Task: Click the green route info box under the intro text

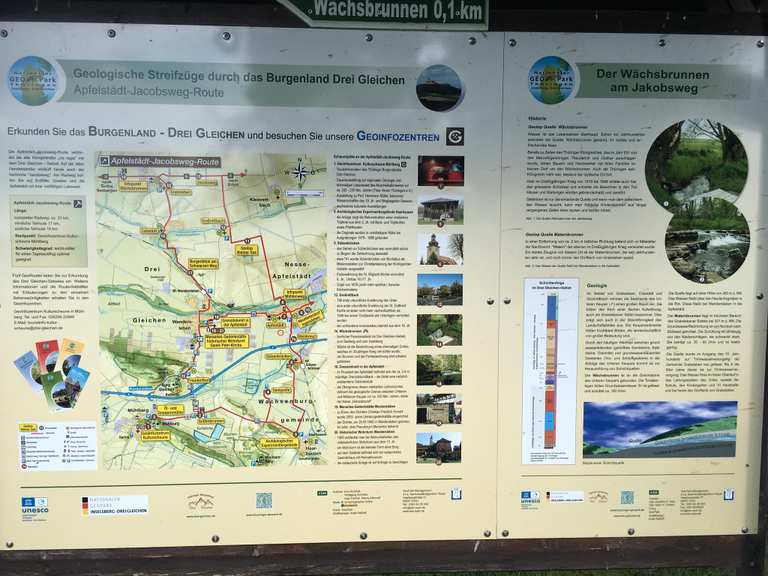Action: click(x=48, y=232)
